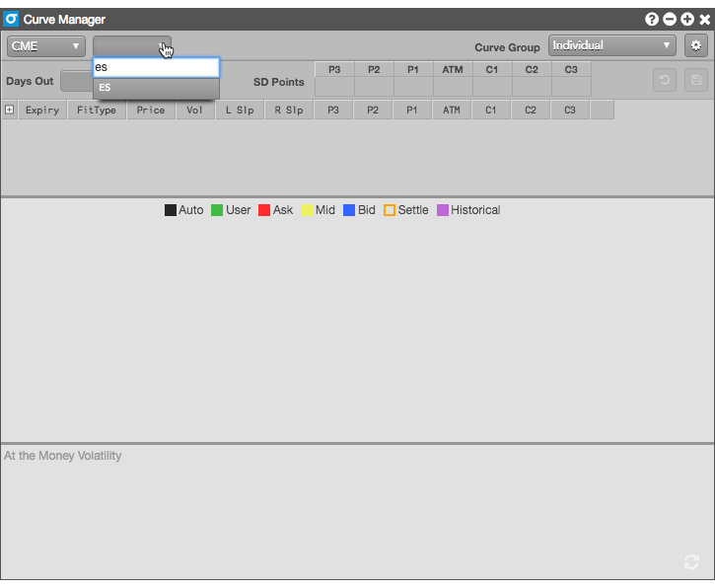The height and width of the screenshot is (588, 715).
Task: Expand rows with the plus box icon
Action: click(10, 110)
